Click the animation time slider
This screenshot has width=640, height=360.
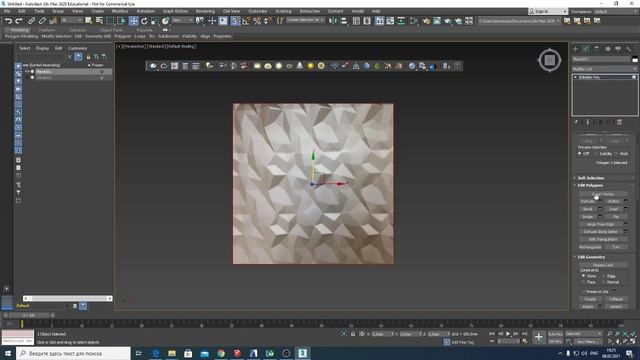coord(29,316)
